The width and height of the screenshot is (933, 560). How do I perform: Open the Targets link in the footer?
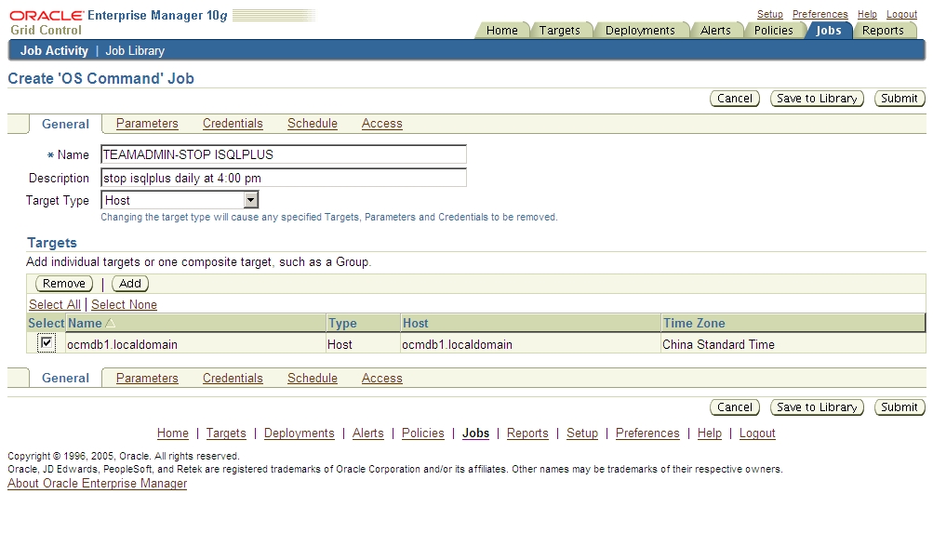[x=226, y=433]
